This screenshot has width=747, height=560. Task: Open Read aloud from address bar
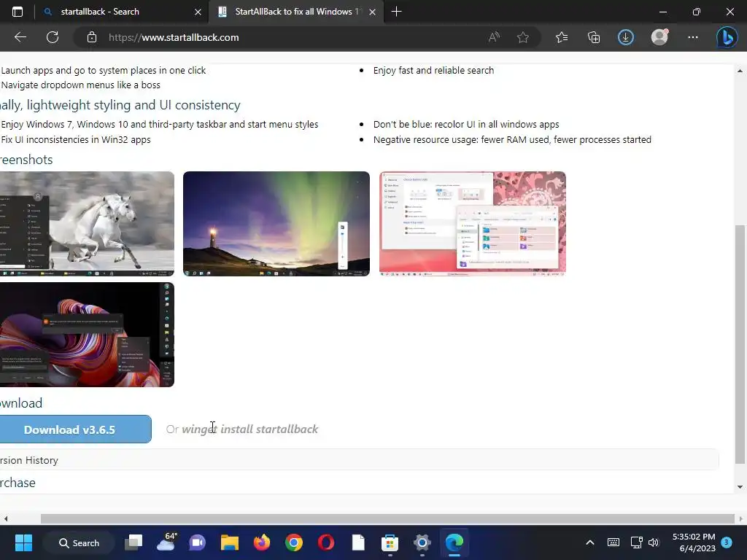tap(494, 37)
